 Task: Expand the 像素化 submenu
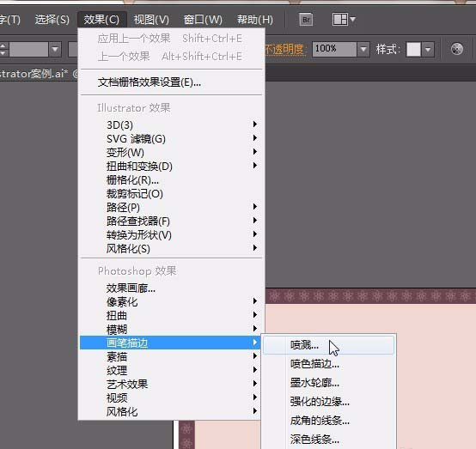click(x=172, y=301)
